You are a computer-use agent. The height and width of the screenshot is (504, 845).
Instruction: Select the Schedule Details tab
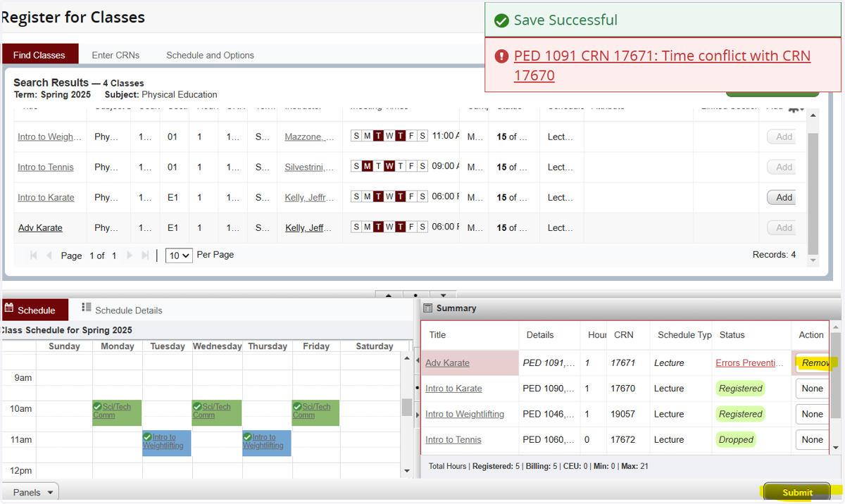click(122, 310)
